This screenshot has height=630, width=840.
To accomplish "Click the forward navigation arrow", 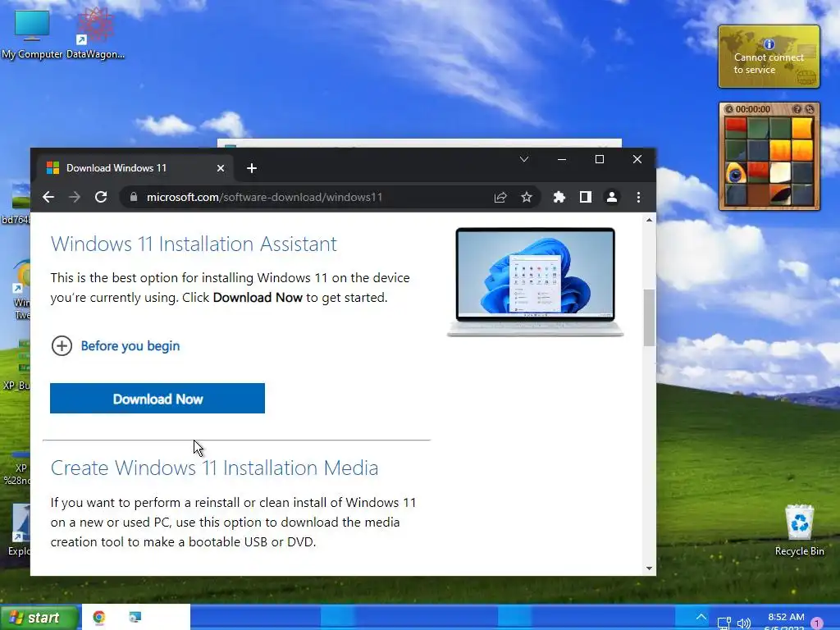I will [x=75, y=197].
